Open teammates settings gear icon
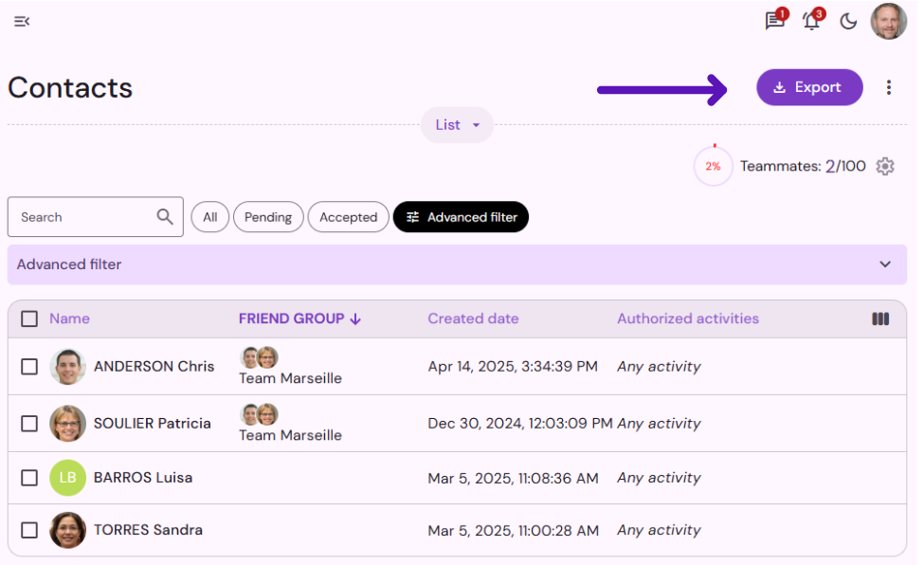 tap(885, 166)
